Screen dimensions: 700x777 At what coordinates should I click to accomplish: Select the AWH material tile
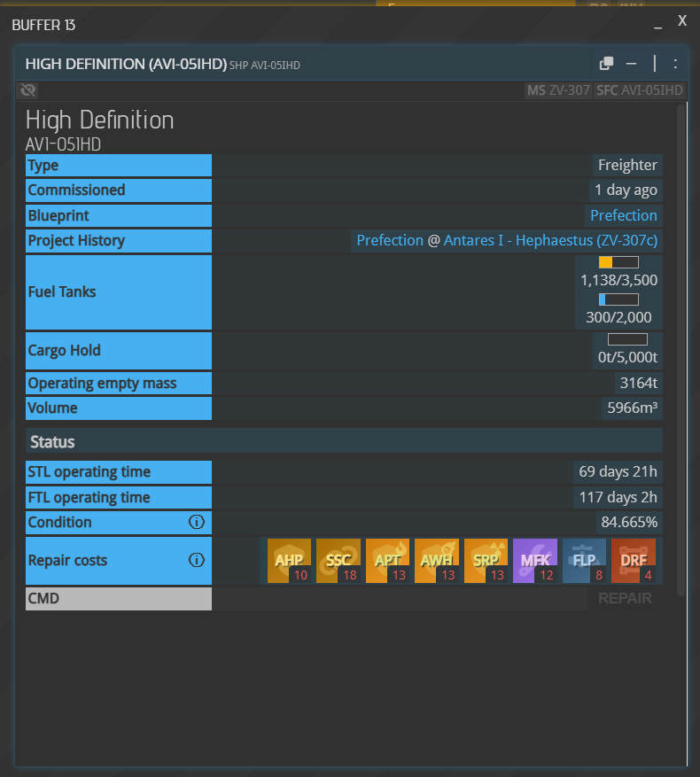point(436,560)
